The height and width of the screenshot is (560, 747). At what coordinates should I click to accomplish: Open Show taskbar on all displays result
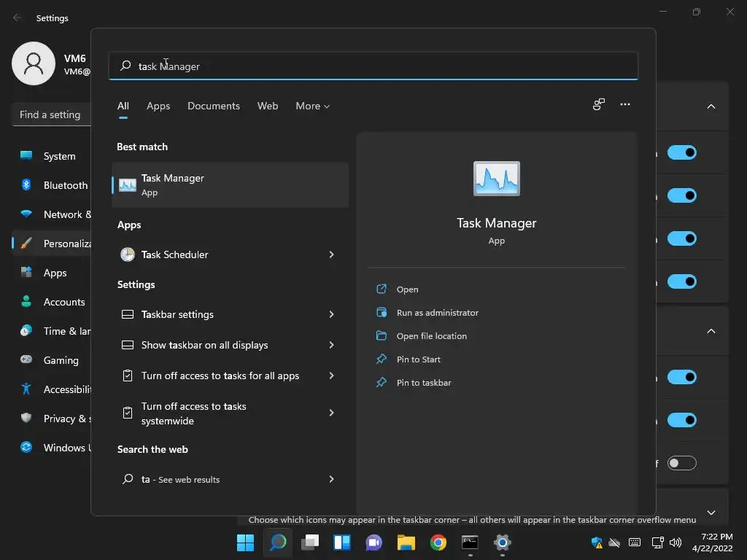click(x=230, y=345)
